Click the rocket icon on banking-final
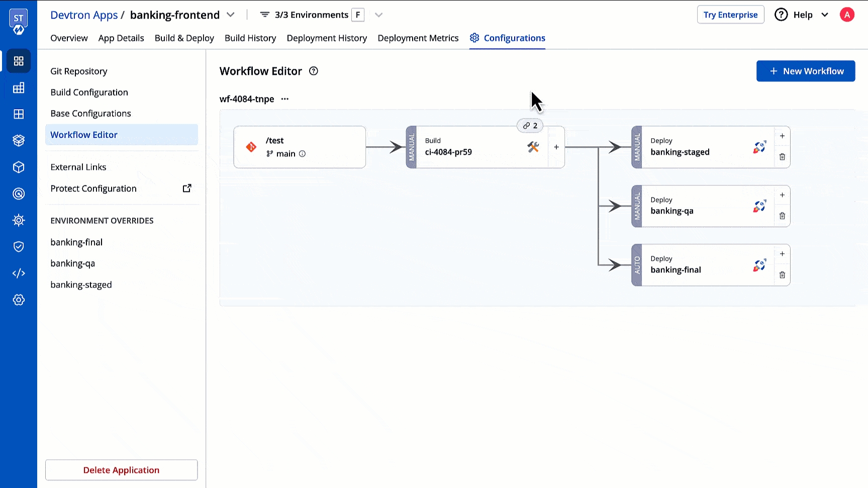The image size is (868, 488). point(759,265)
